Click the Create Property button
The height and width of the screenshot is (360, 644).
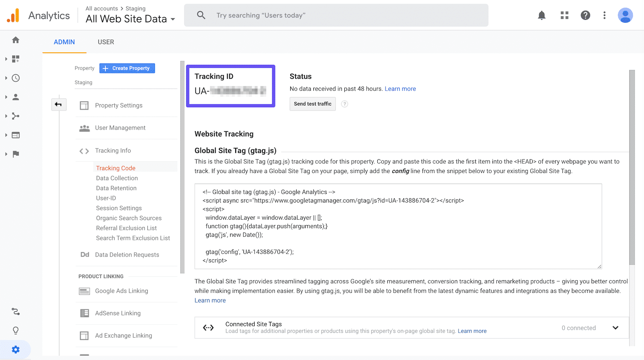click(127, 68)
